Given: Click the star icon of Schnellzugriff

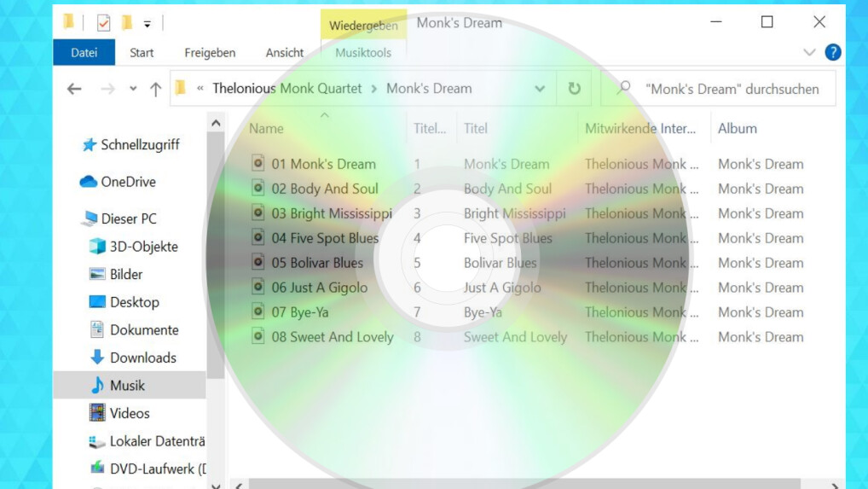Looking at the screenshot, I should click(90, 145).
